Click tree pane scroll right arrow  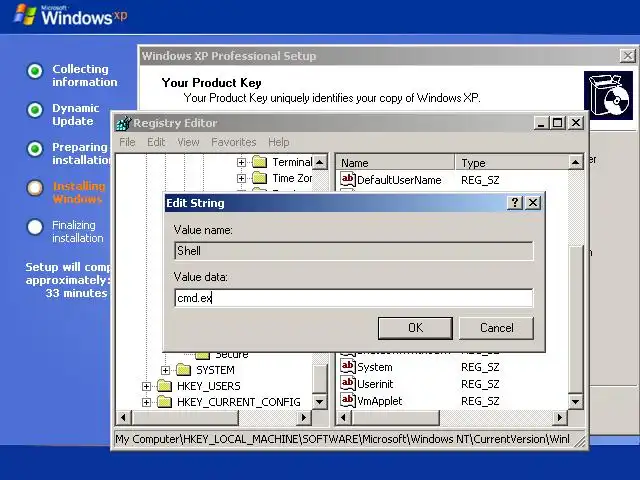pos(304,418)
